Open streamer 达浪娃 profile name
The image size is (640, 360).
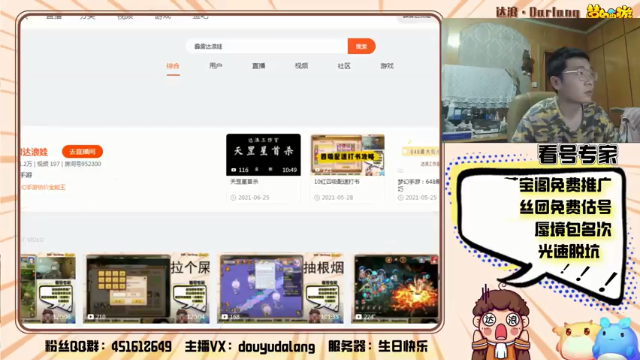pos(34,152)
